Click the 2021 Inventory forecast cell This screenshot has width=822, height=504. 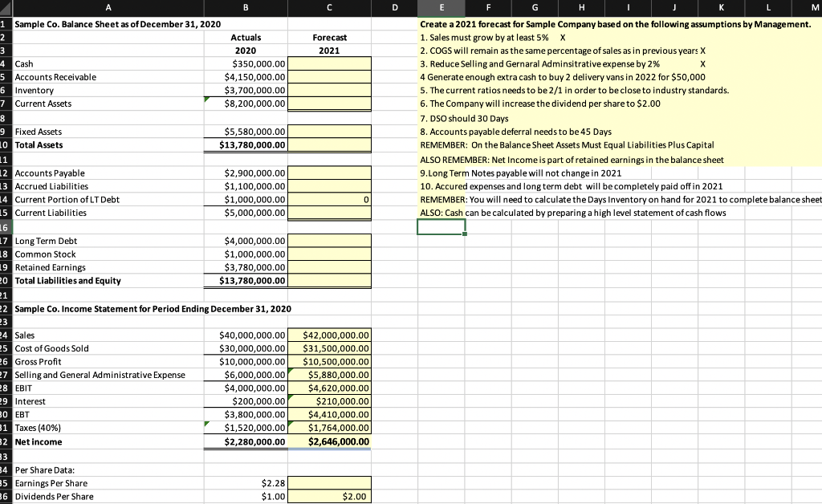329,90
